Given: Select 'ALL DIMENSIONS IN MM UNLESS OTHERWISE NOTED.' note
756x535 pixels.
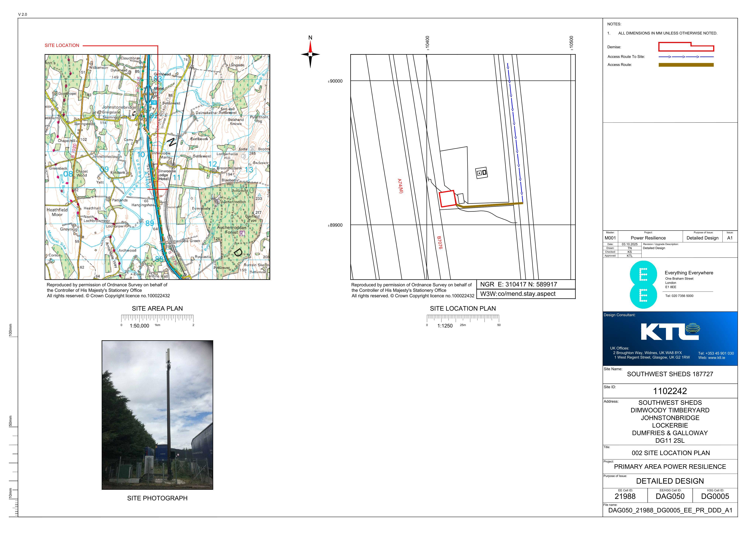Looking at the screenshot, I should (668, 33).
